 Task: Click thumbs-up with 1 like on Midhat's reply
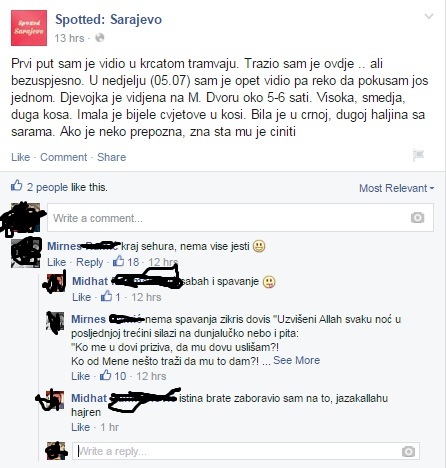click(107, 296)
